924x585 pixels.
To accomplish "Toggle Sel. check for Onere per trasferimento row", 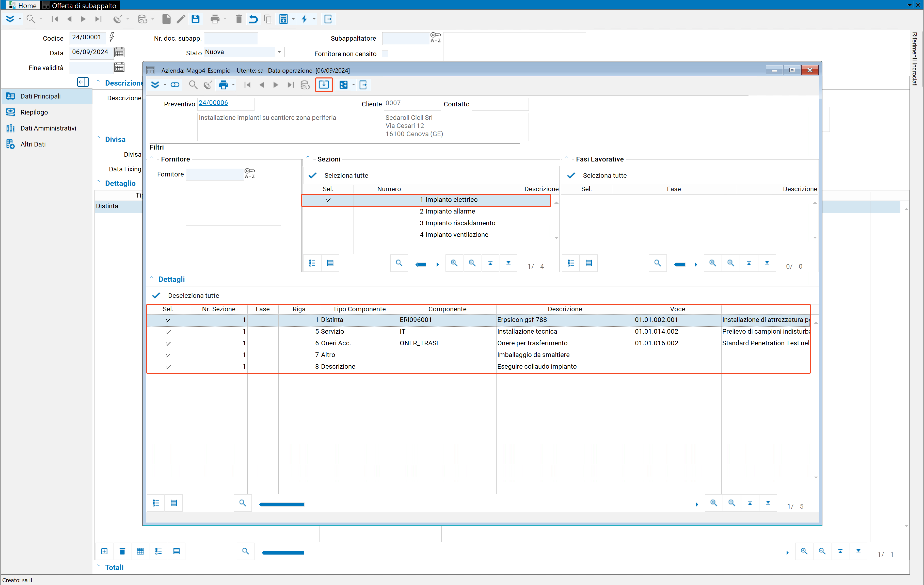I will pos(168,343).
